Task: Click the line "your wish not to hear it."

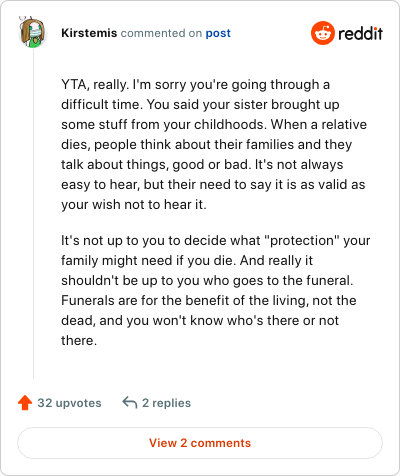Action: tap(134, 204)
